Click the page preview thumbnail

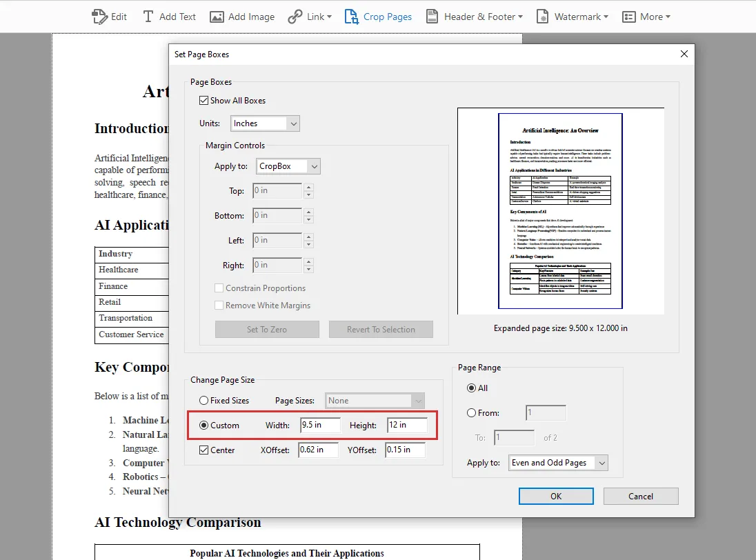(560, 211)
